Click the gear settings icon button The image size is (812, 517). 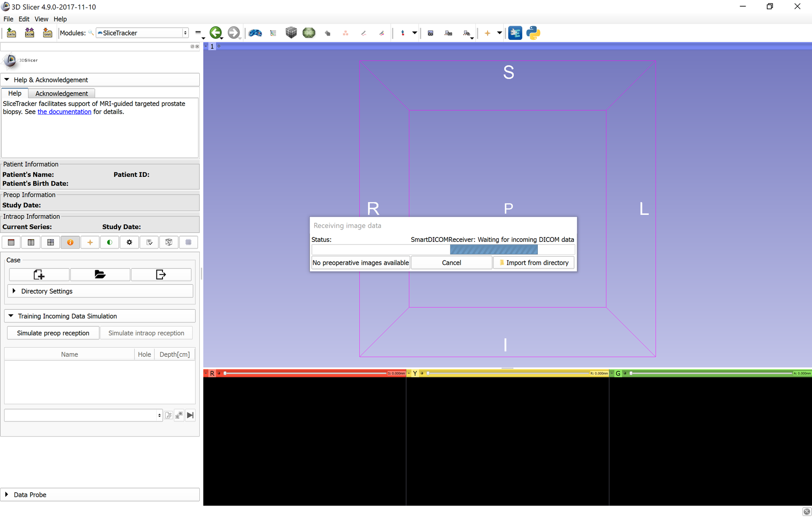tap(129, 242)
